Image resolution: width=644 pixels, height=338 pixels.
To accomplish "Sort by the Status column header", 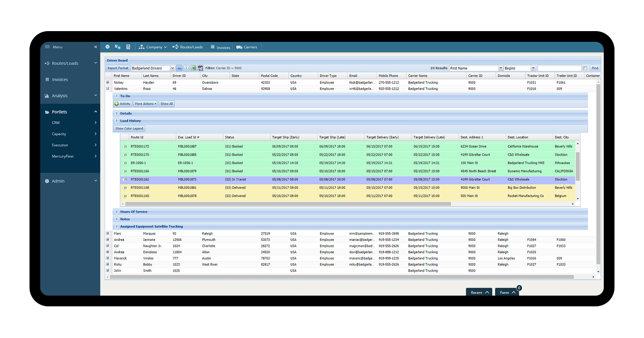I will (247, 137).
